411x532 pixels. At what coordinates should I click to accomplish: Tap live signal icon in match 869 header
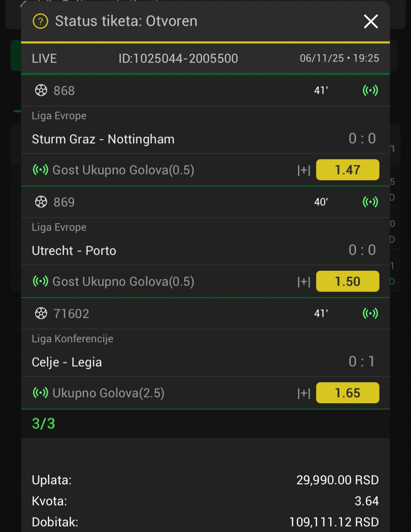[370, 202]
